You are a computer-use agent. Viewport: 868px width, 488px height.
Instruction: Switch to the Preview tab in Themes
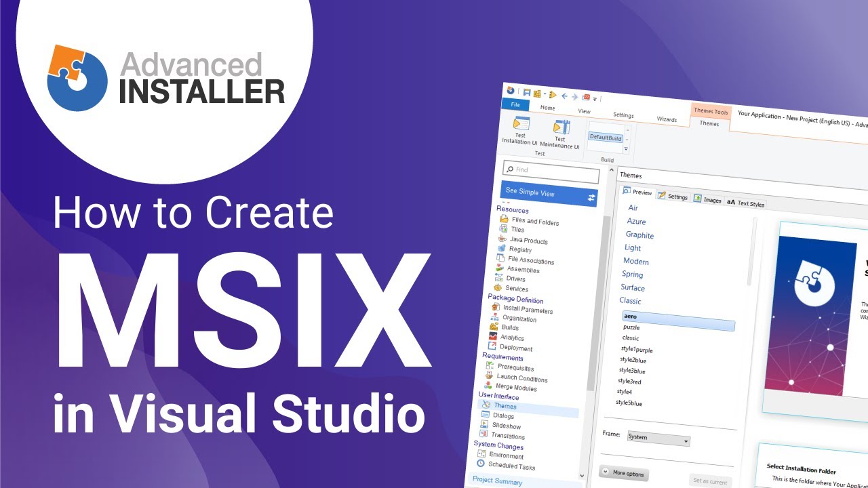point(637,192)
